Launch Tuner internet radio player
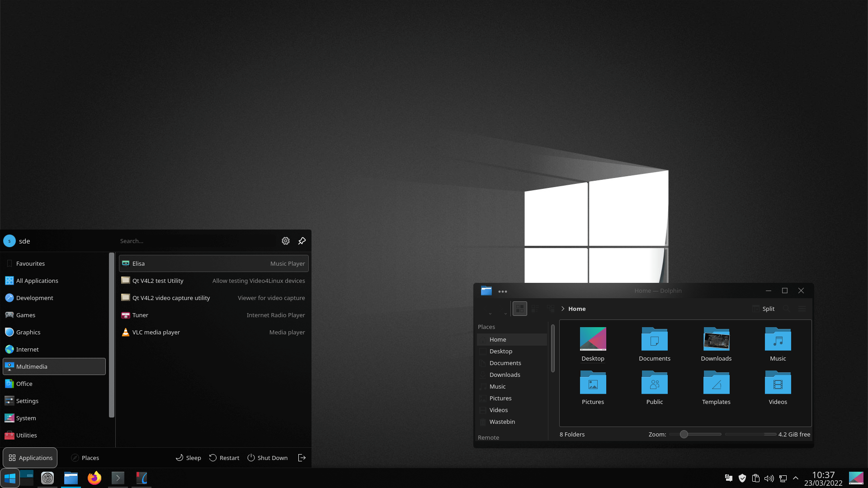The width and height of the screenshot is (868, 488). pyautogui.click(x=213, y=315)
